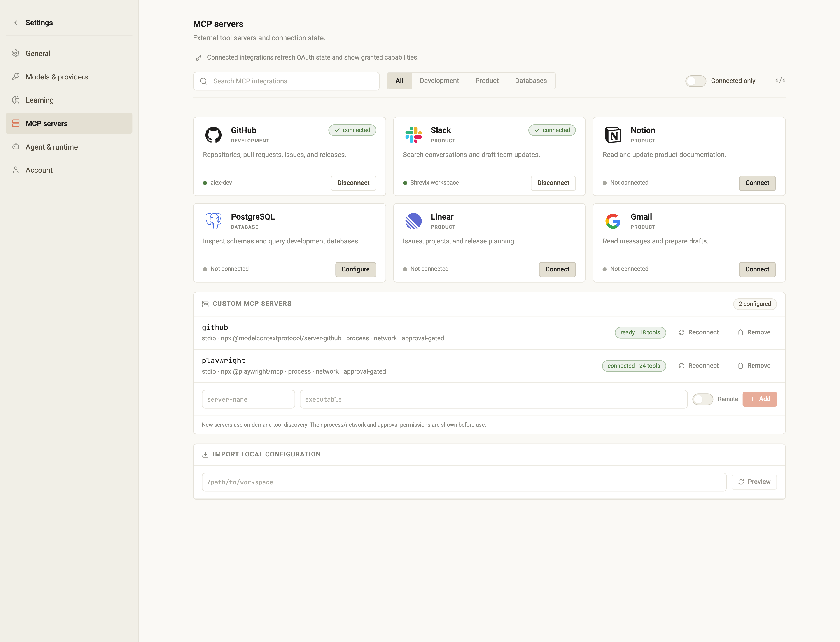
Task: Click the Custom MCP Servers section icon
Action: (205, 304)
